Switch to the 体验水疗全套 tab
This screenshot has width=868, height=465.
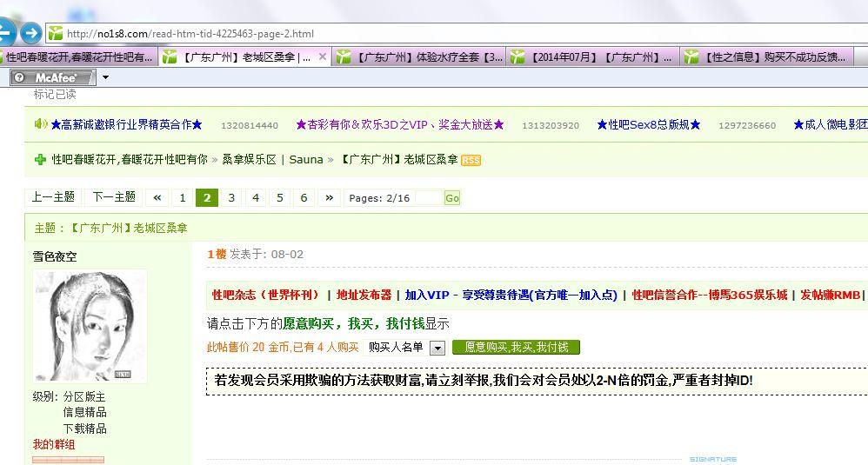tap(419, 57)
